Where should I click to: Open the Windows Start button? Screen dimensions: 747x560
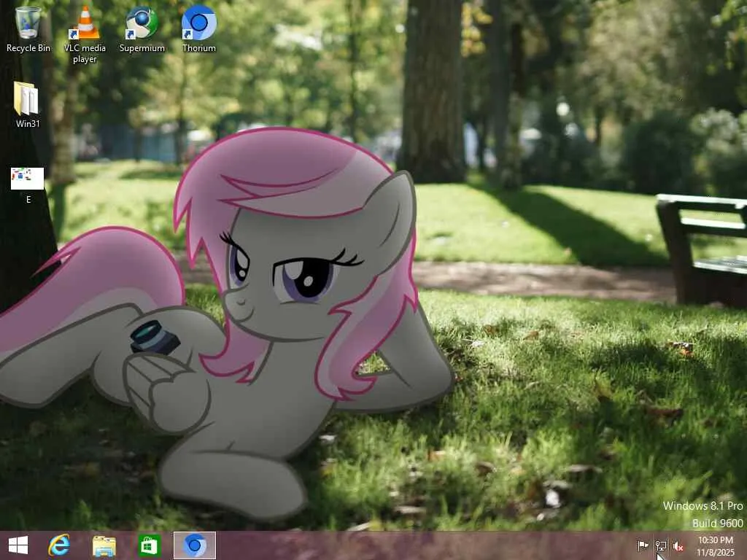click(x=18, y=545)
